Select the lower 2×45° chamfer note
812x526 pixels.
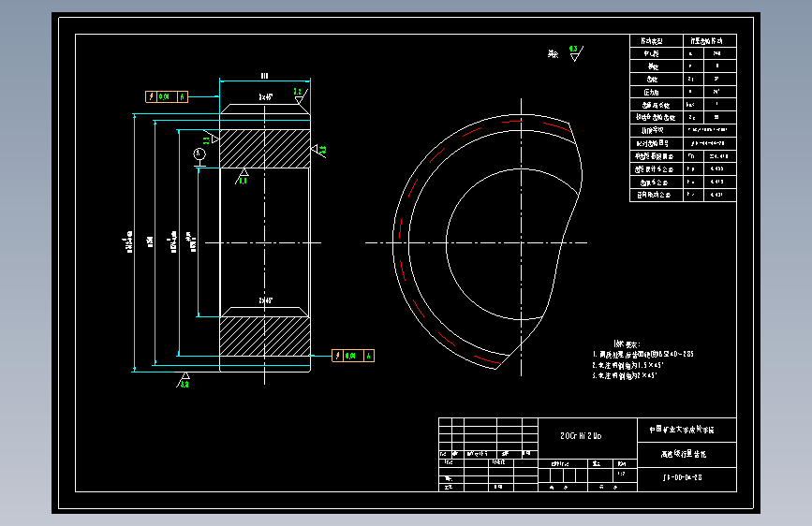[x=266, y=300]
